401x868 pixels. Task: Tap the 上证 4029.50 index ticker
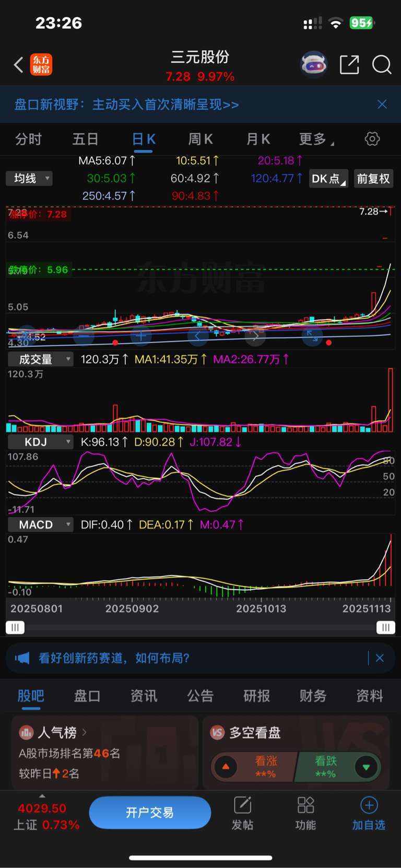46,816
